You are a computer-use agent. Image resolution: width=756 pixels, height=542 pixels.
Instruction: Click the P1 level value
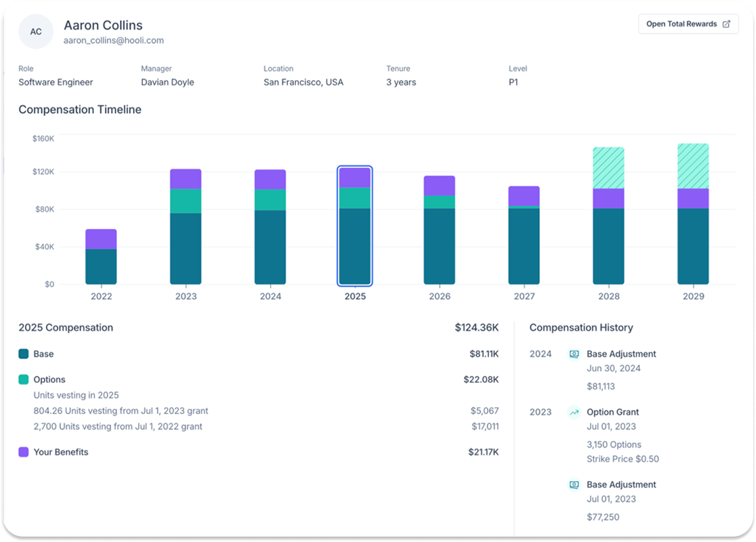pos(513,83)
